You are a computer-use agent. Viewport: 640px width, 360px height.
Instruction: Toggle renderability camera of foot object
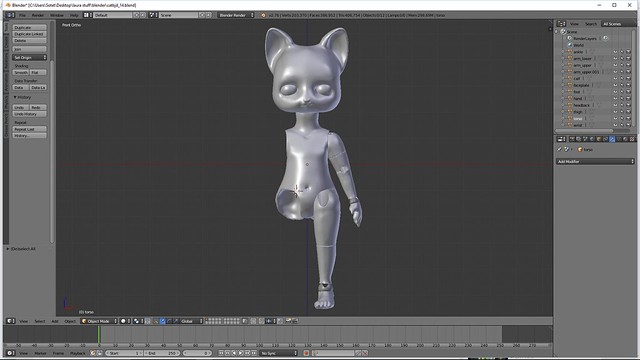coord(629,92)
